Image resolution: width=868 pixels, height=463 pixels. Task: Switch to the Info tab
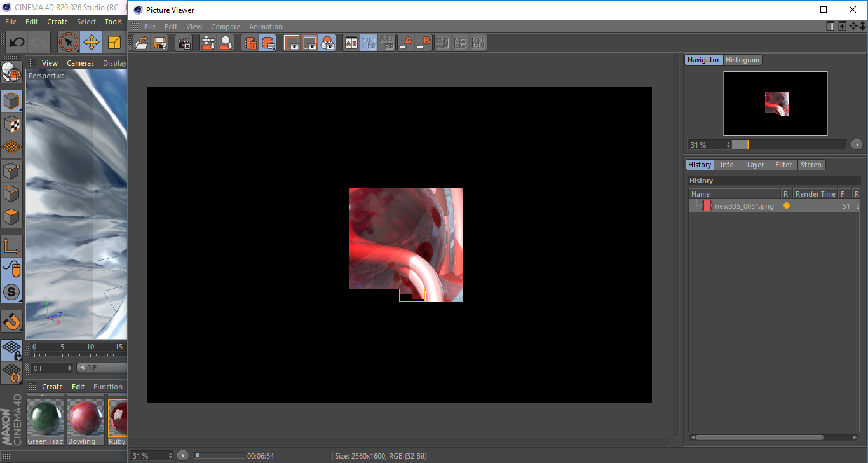point(727,165)
